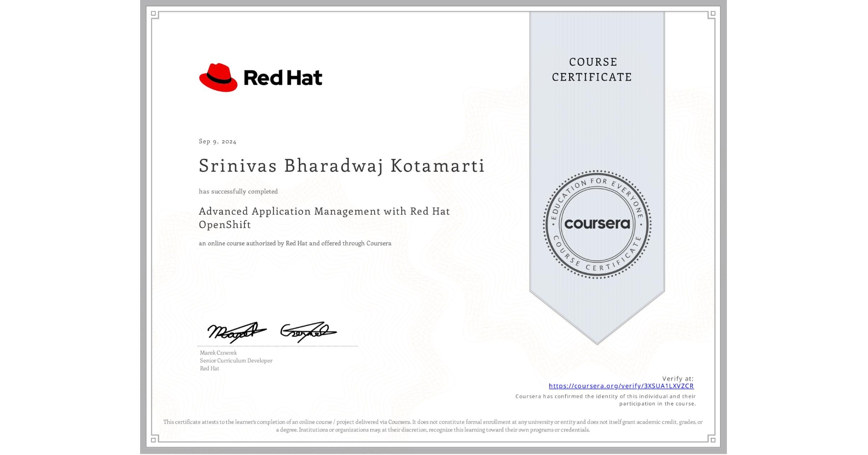Open the Coursera verification link
868x455 pixels.
tap(621, 386)
